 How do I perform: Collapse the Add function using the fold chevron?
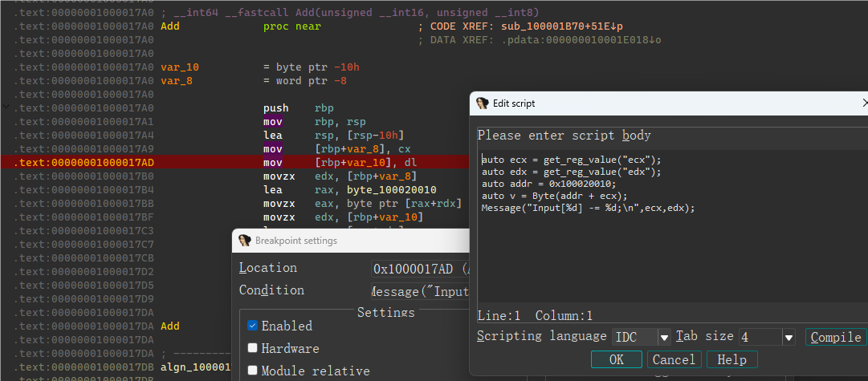pos(6,107)
